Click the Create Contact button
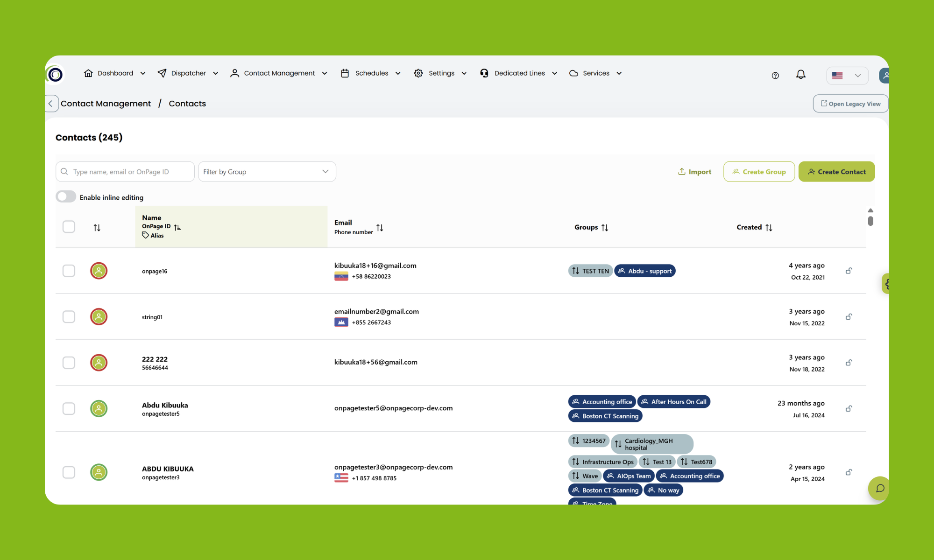 click(836, 172)
